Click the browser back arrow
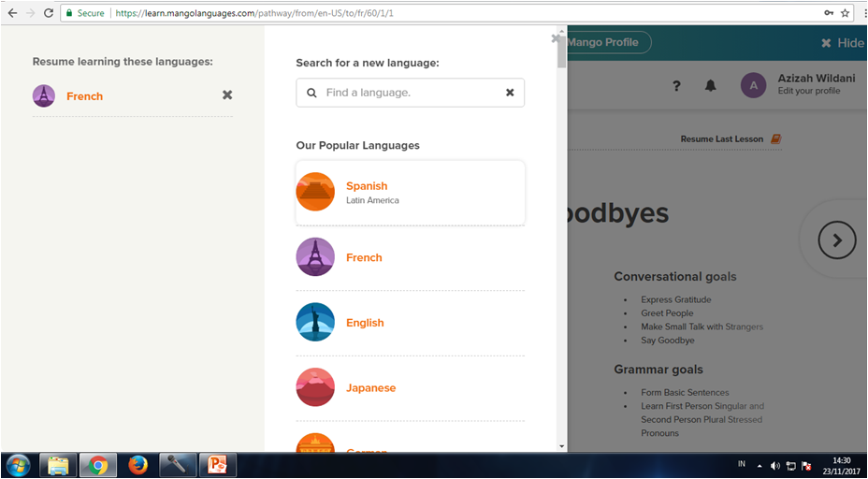Viewport: 868px width, 479px height. click(x=13, y=13)
